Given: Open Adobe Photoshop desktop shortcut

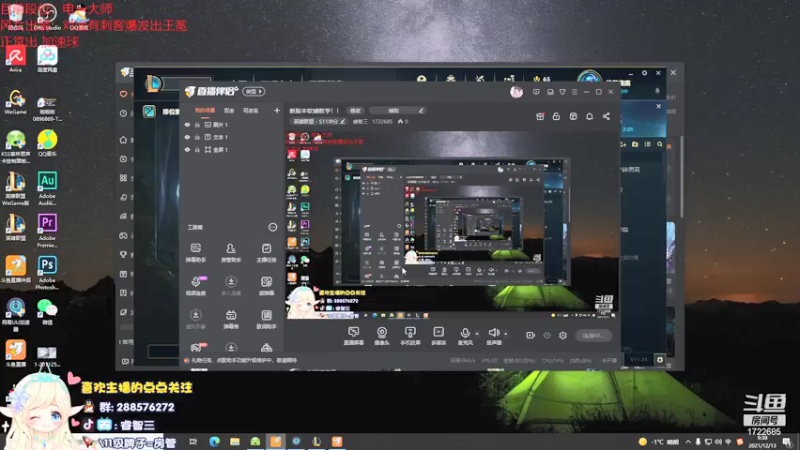Looking at the screenshot, I should click(47, 273).
